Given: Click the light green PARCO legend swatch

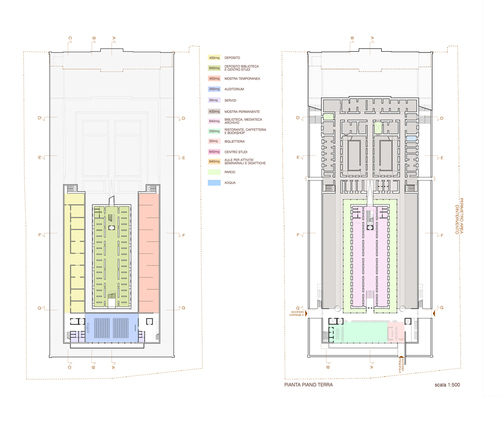Looking at the screenshot, I should (214, 172).
